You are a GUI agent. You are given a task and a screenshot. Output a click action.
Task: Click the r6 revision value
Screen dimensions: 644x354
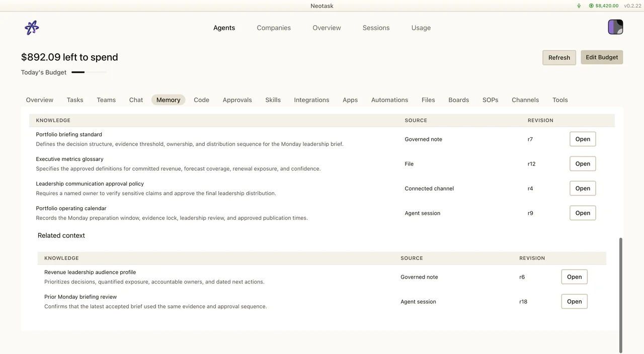tap(522, 277)
